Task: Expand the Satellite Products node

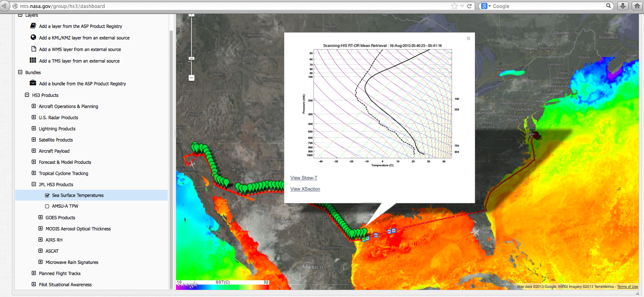Action: pyautogui.click(x=34, y=140)
